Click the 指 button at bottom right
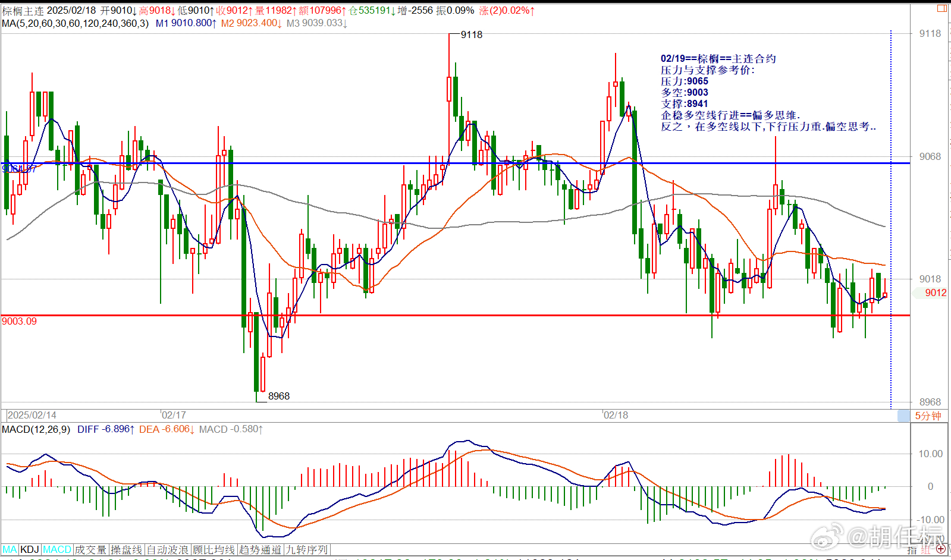 (x=912, y=550)
